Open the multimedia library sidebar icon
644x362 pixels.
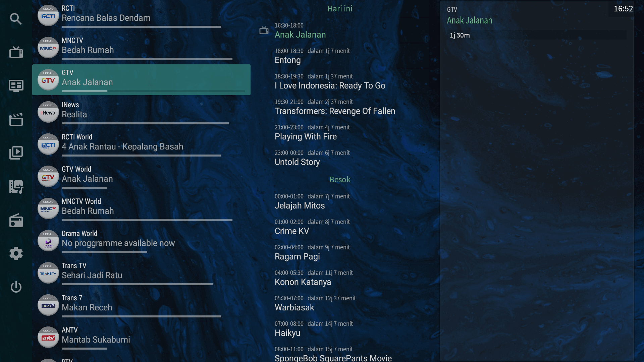click(16, 186)
